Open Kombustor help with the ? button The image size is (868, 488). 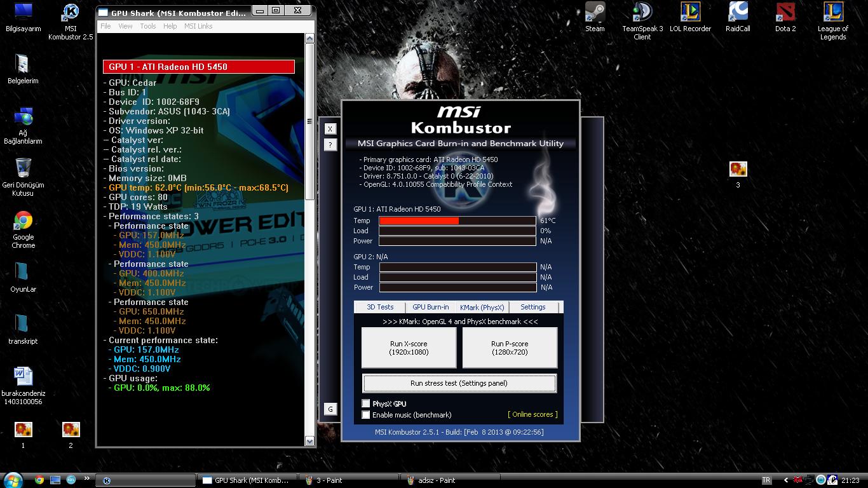pyautogui.click(x=330, y=145)
